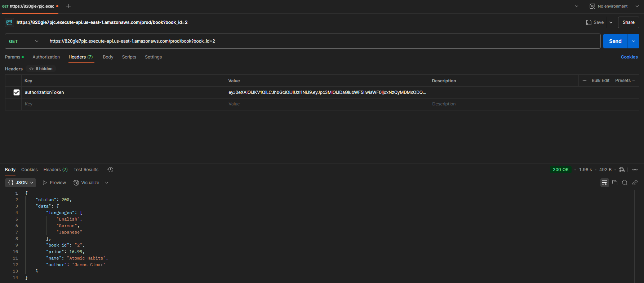Open the GET method dropdown
This screenshot has height=283, width=644.
point(25,41)
